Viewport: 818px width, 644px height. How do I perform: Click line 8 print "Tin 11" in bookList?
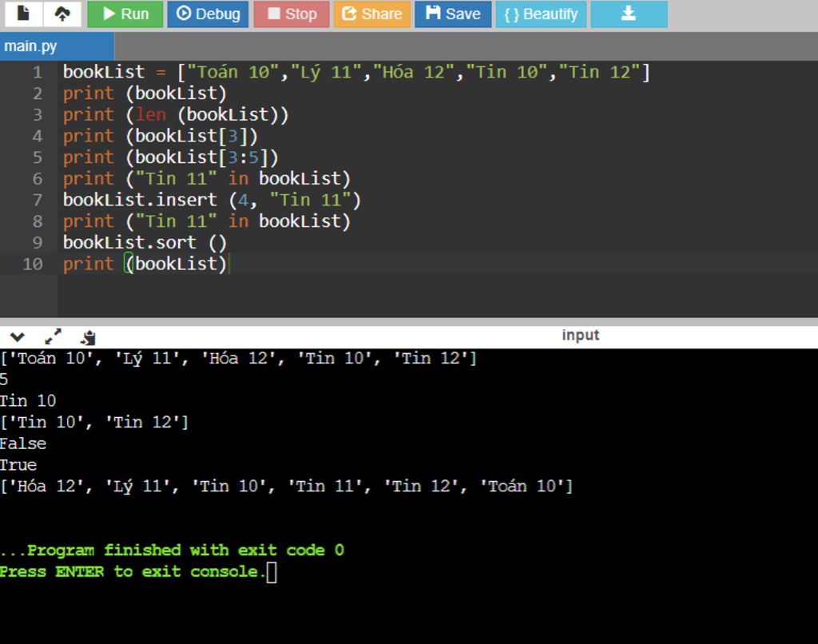[207, 221]
